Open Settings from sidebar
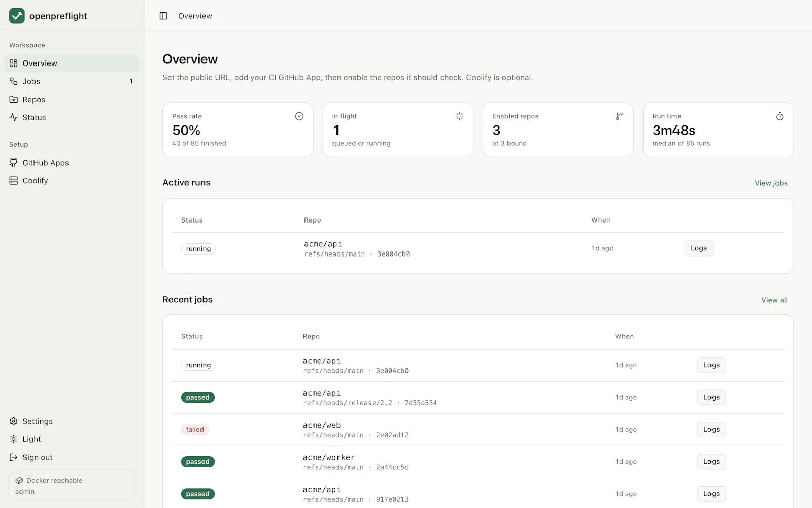This screenshot has height=508, width=812. click(x=72, y=421)
